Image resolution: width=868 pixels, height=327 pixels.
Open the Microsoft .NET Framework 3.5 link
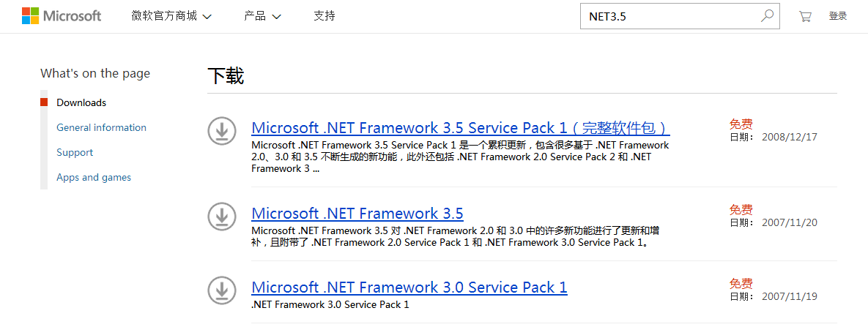point(357,214)
